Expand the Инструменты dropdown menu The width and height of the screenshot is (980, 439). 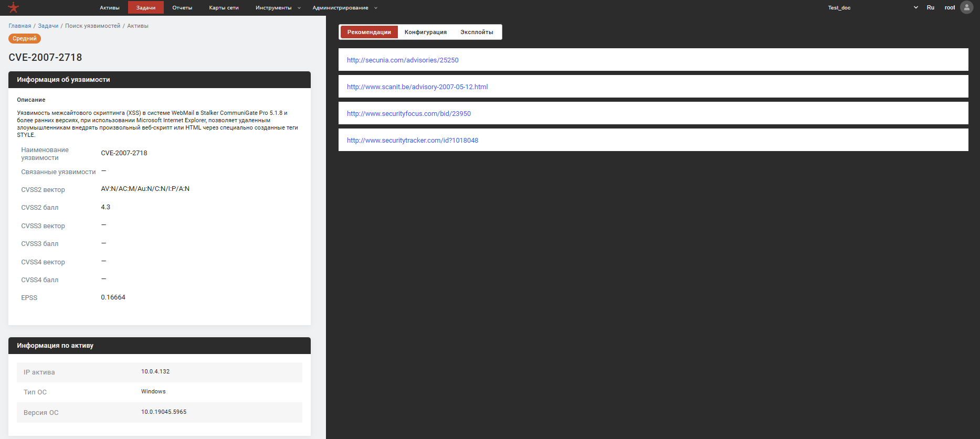[278, 8]
